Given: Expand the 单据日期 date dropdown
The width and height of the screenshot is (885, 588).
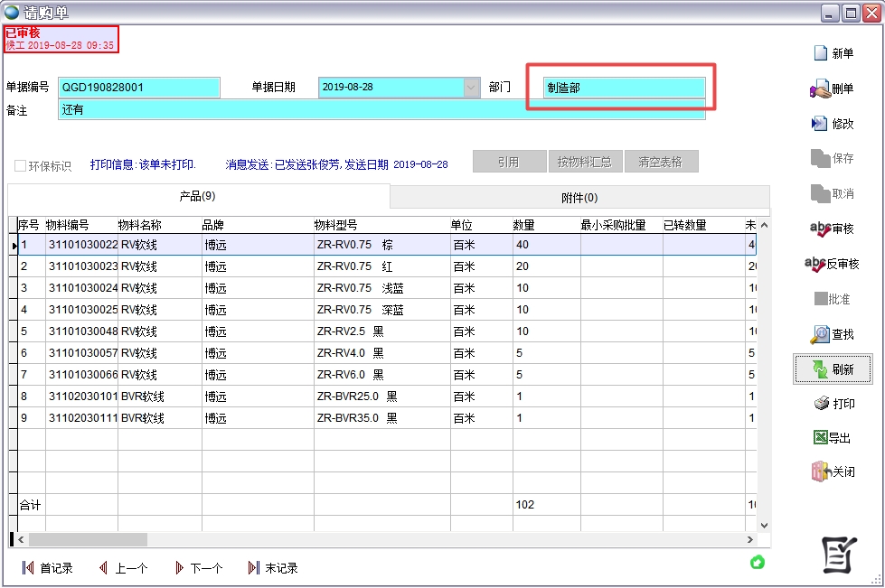Looking at the screenshot, I should 472,88.
